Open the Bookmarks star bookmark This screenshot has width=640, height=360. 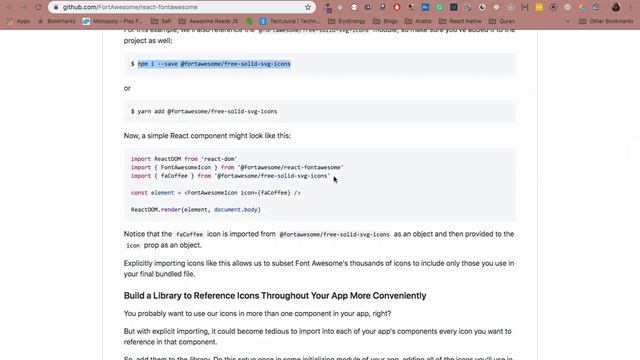tap(56, 21)
